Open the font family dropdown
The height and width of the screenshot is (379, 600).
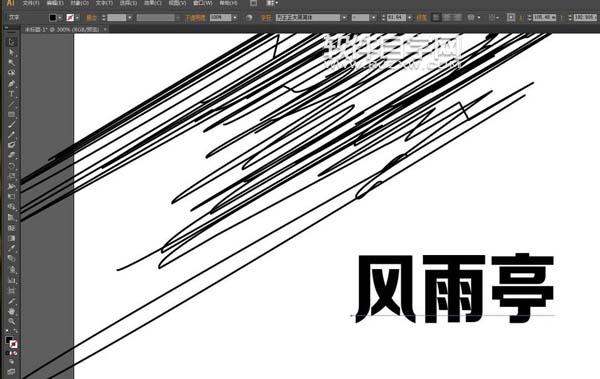point(344,18)
